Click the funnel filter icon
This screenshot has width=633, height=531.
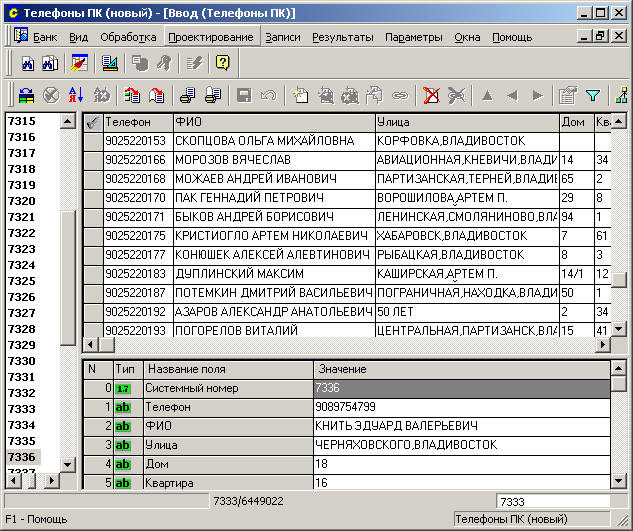pos(593,96)
